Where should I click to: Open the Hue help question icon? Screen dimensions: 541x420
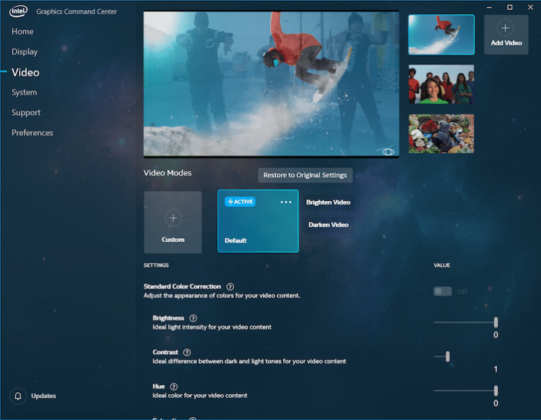coord(174,387)
